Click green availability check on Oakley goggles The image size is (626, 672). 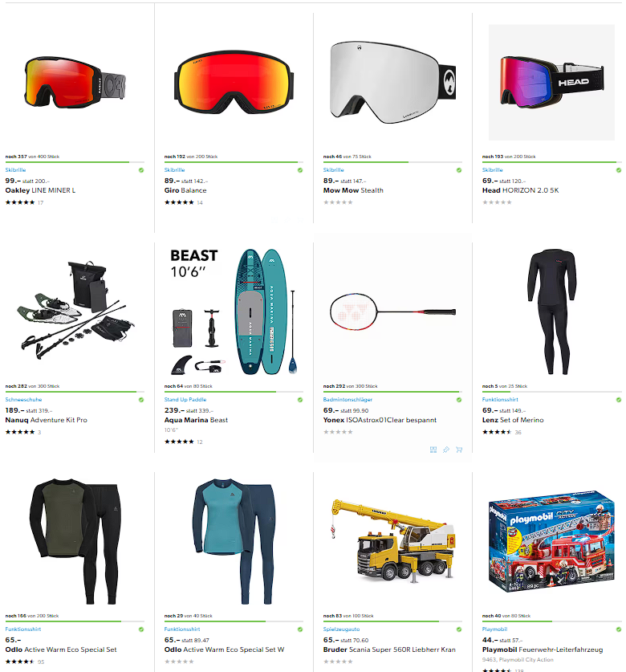pos(141,170)
